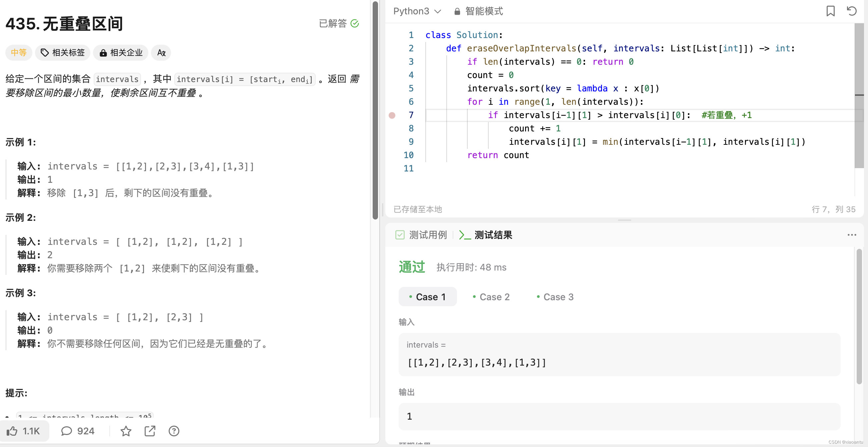The height and width of the screenshot is (447, 868).
Task: Switch to the 测试用例 tab
Action: point(421,235)
